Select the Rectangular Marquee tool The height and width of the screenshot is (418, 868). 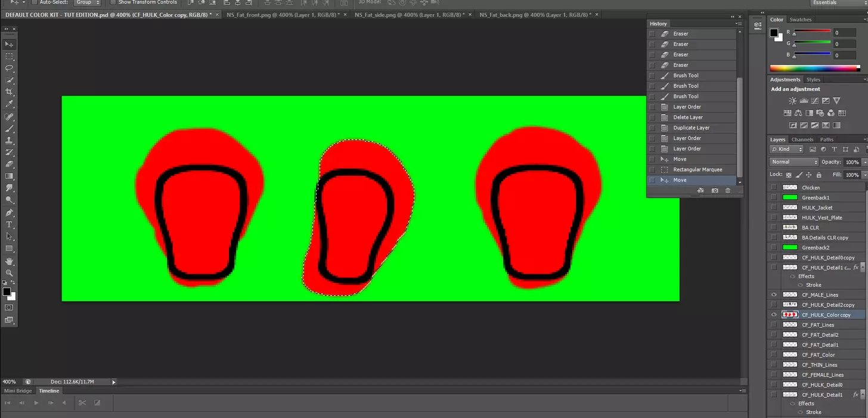click(x=9, y=56)
